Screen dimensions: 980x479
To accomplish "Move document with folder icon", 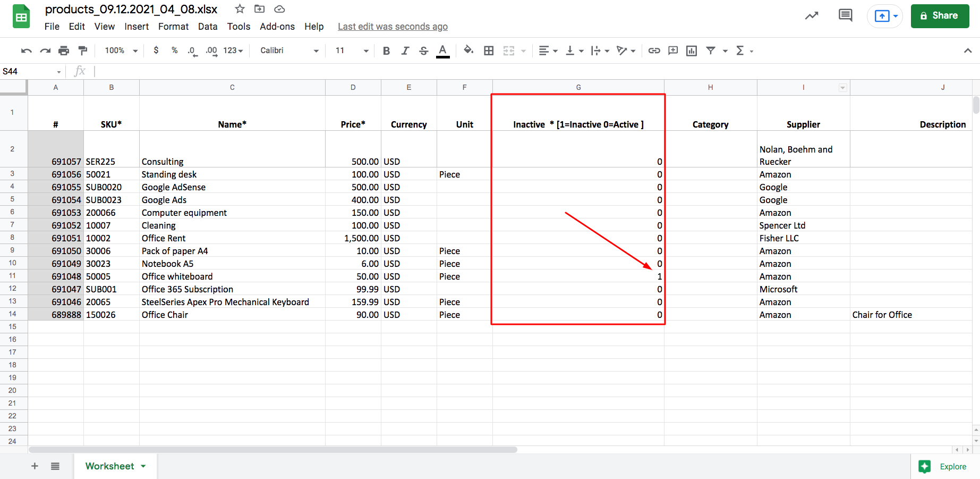I will click(260, 9).
